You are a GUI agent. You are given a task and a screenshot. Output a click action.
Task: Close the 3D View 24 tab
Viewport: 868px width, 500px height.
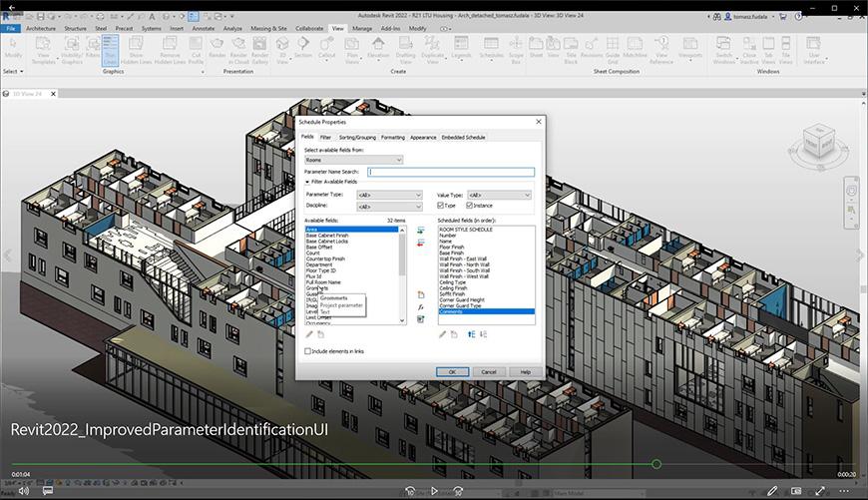pyautogui.click(x=53, y=94)
